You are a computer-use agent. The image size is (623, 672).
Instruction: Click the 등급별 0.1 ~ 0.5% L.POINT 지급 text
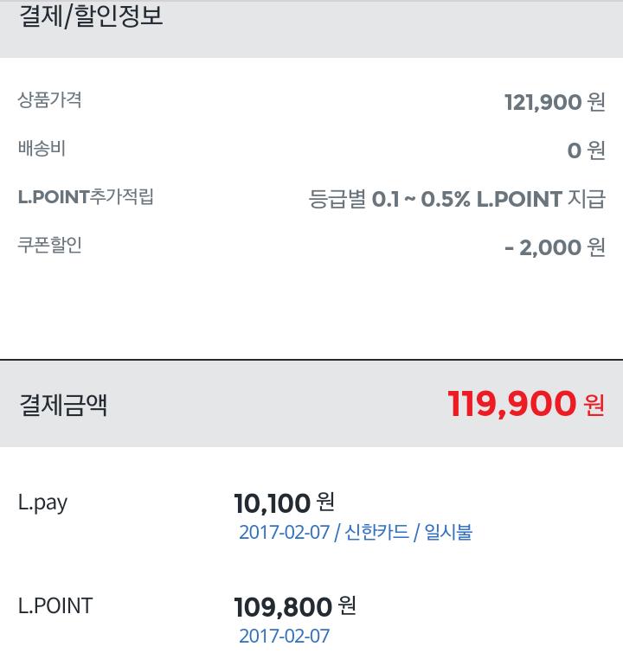(x=456, y=199)
